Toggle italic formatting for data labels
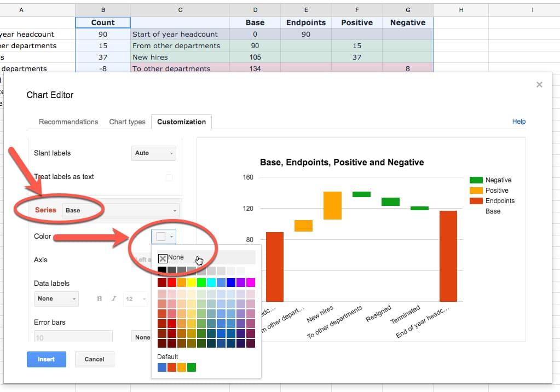The width and height of the screenshot is (560, 392). [x=113, y=298]
